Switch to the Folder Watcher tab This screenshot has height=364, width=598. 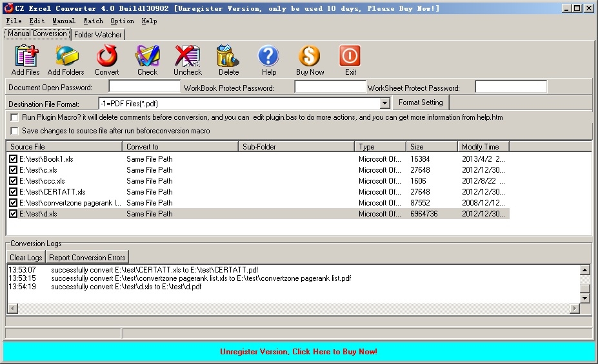click(x=97, y=35)
